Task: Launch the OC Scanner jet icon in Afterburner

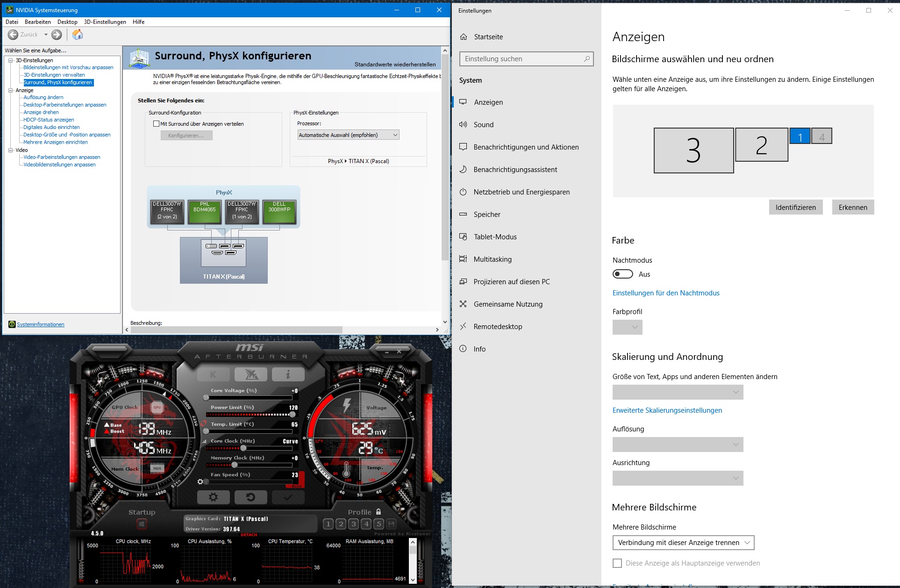Action: [251, 374]
